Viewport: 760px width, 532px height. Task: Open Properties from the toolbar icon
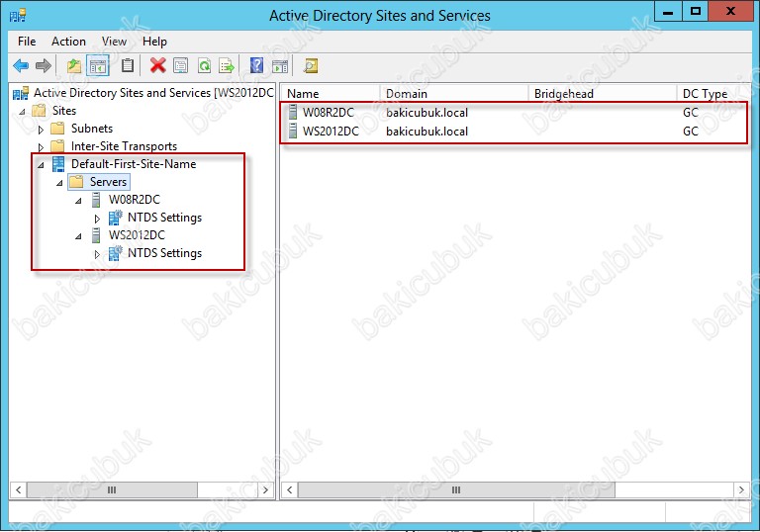(181, 65)
